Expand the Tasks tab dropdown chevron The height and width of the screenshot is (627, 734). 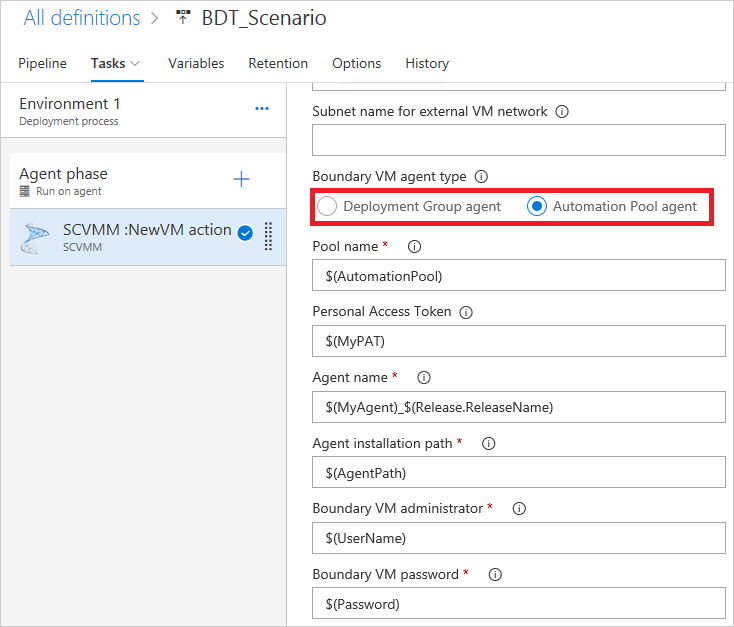(135, 63)
